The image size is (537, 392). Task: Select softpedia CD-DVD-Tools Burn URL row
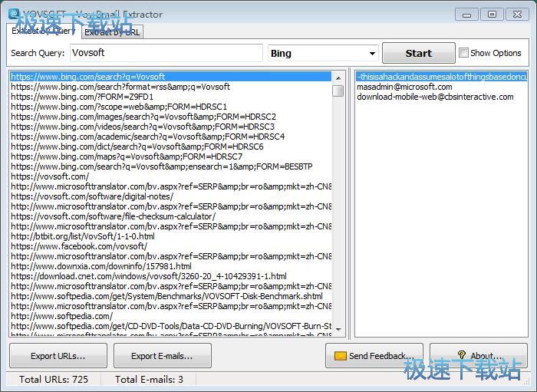pos(171,325)
